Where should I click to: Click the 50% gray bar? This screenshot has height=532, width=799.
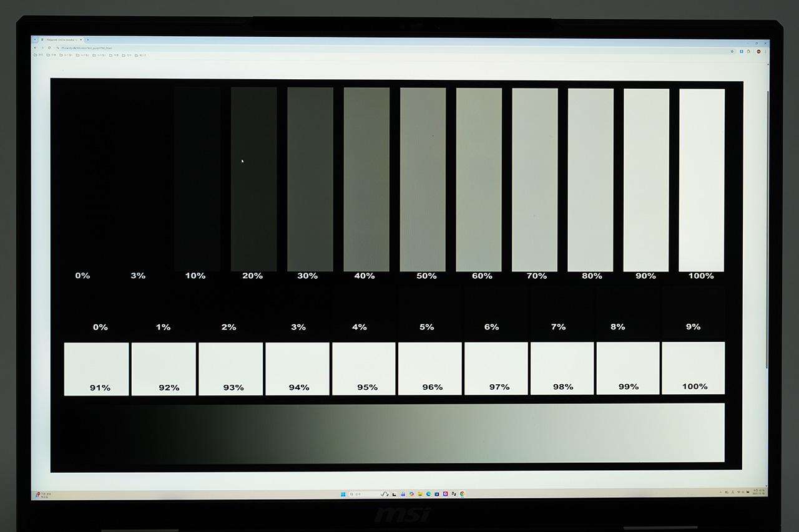(423, 180)
